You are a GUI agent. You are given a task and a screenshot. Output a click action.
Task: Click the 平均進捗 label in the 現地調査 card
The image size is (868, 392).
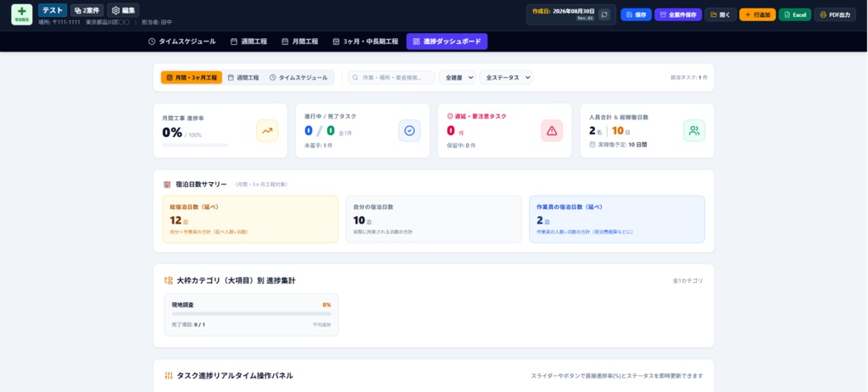[321, 324]
